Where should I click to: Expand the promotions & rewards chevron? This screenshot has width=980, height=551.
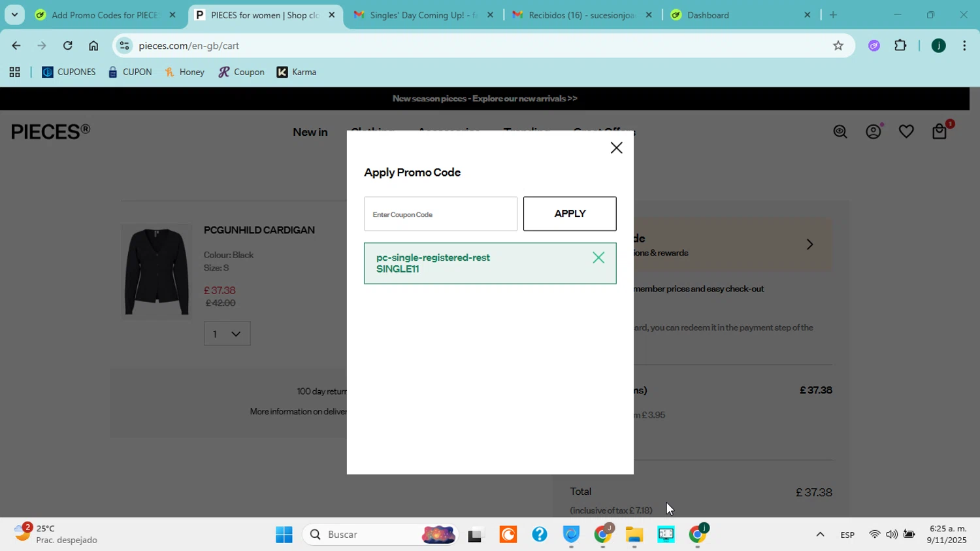point(809,244)
